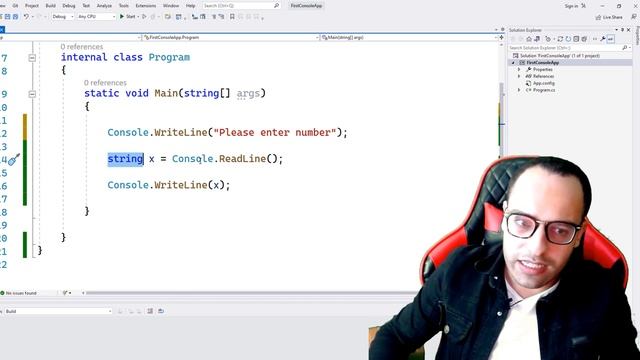Click the Live Share button
The height and width of the screenshot is (360, 640).
click(609, 17)
